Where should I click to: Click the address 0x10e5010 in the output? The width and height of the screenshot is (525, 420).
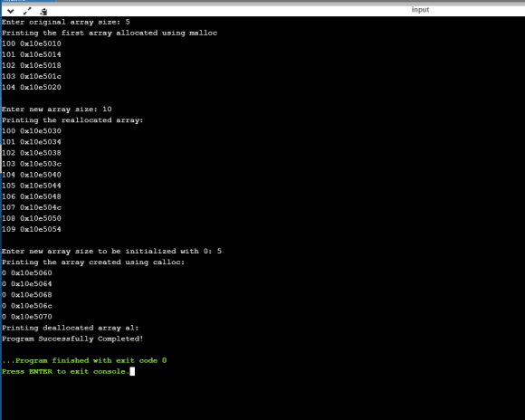(x=41, y=43)
